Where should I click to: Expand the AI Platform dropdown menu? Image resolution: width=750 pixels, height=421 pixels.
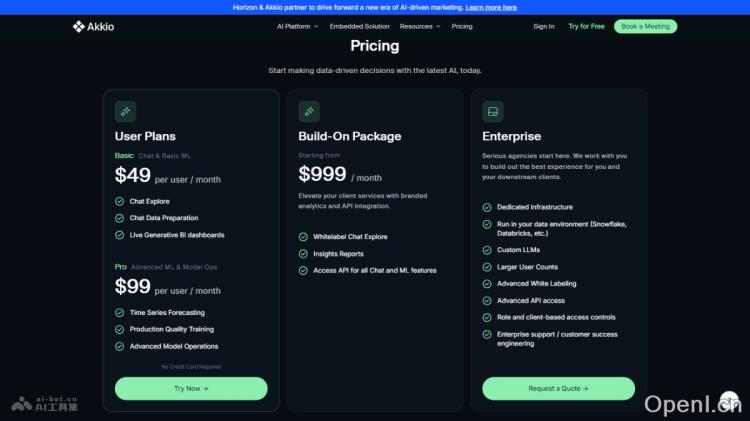point(297,27)
